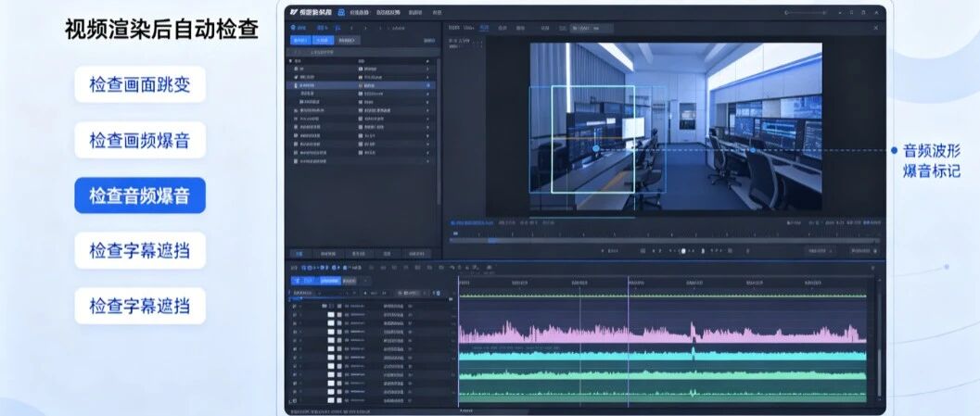Click the blue icon beside the app logo
Screen dimensions: 980x416
click(x=341, y=12)
